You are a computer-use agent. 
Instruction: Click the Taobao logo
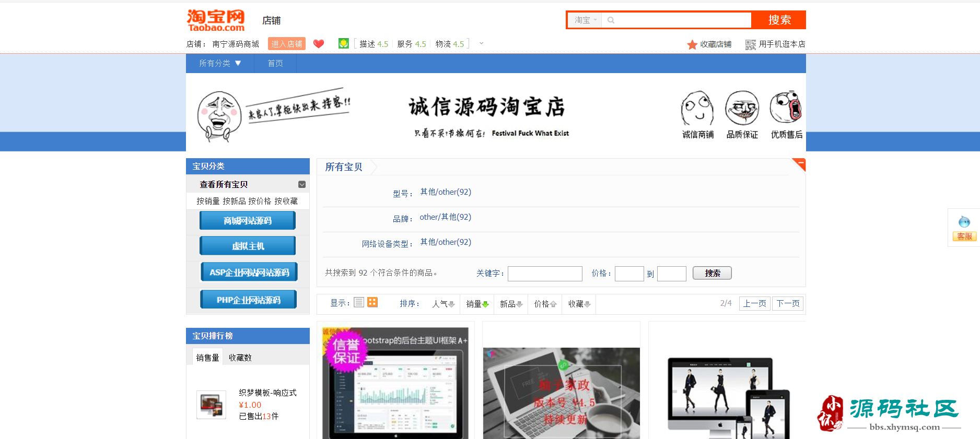216,20
